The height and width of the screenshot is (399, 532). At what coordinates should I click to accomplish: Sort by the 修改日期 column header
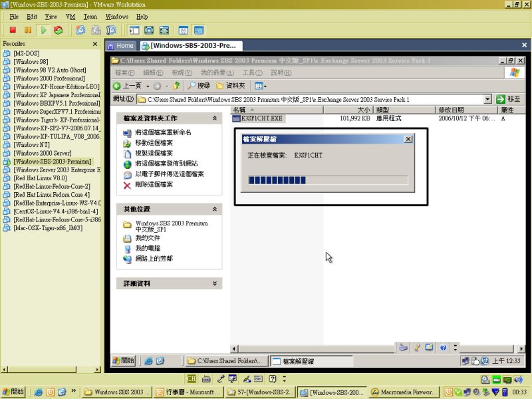(x=467, y=110)
